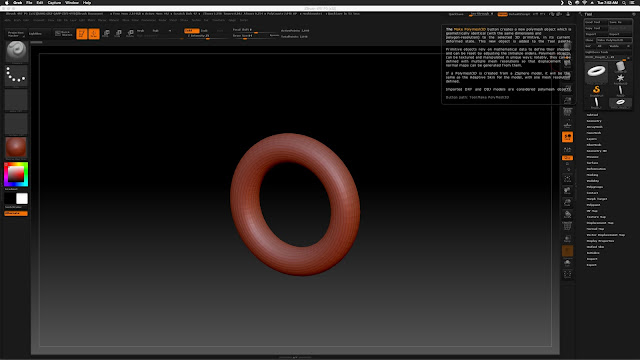Screen dimensions: 640x360
Task: Expand the Subtool subpalette
Action: [592, 115]
